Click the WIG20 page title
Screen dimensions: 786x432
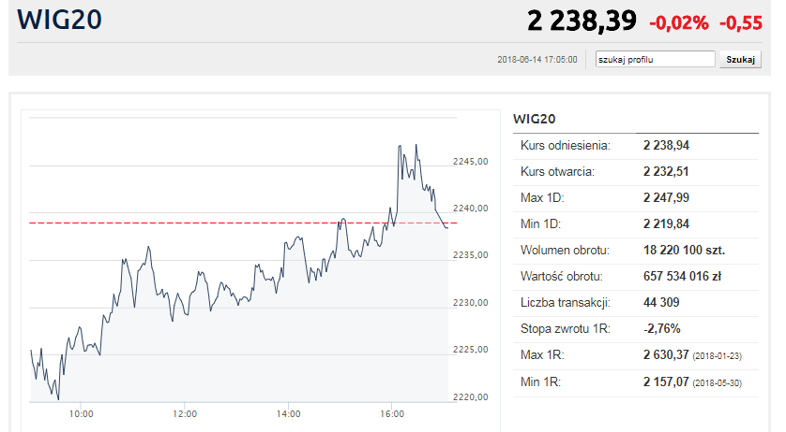click(x=60, y=20)
